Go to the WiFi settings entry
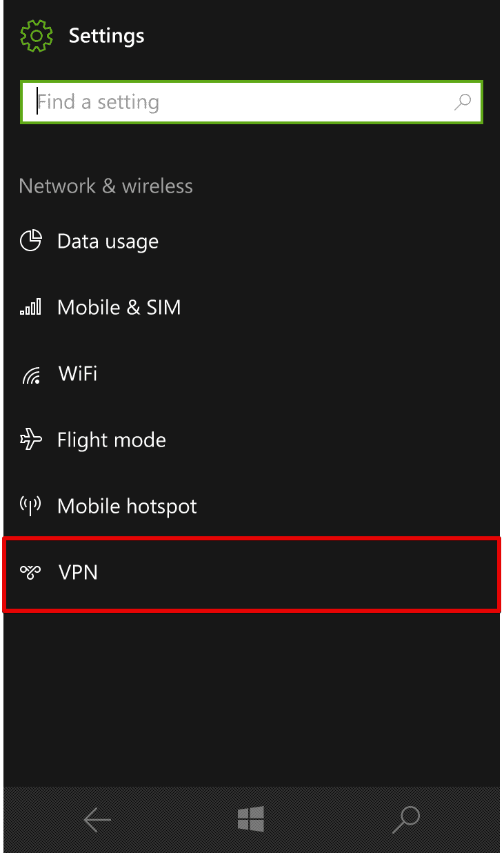The image size is (504, 853). click(252, 374)
